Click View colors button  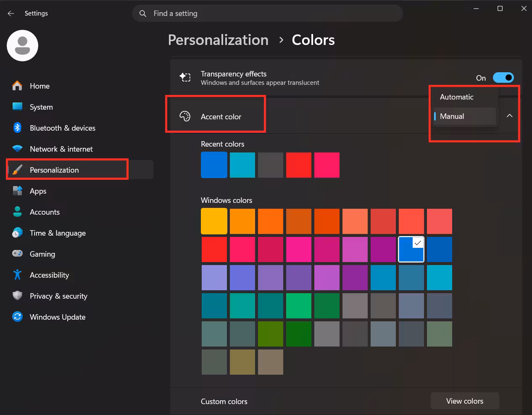pos(465,401)
